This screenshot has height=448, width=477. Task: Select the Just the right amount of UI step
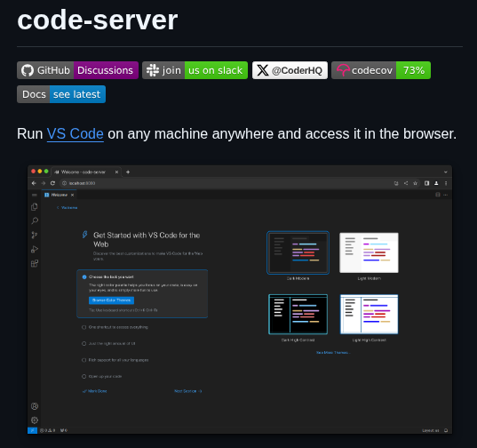pos(108,344)
